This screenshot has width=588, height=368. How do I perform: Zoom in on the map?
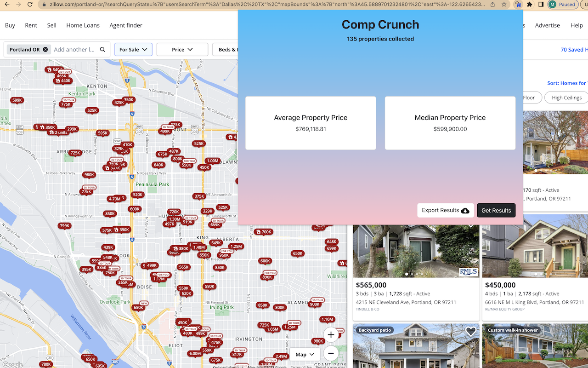[331, 335]
